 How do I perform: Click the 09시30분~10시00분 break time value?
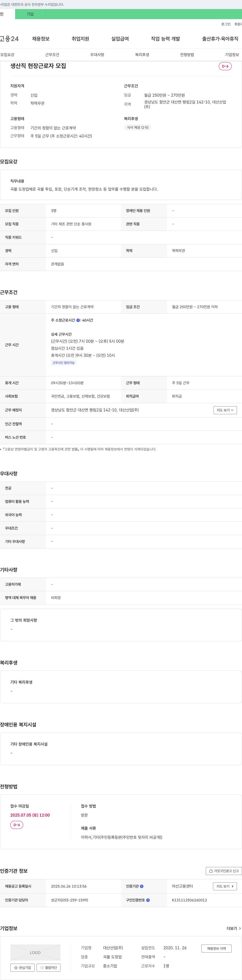pyautogui.click(x=68, y=383)
